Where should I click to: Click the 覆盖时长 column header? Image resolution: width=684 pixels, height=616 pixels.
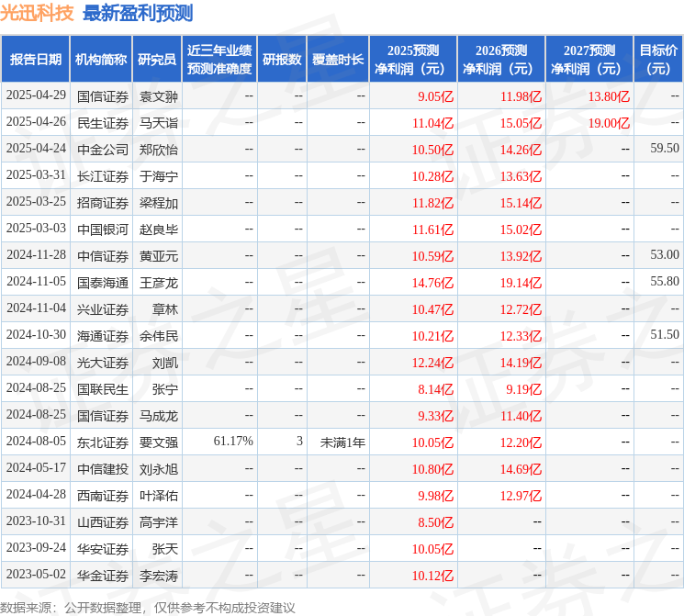click(338, 60)
